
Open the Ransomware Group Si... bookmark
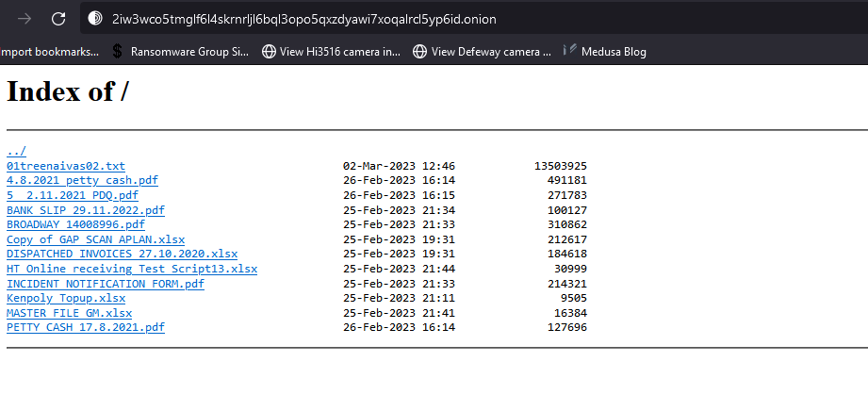tap(180, 52)
